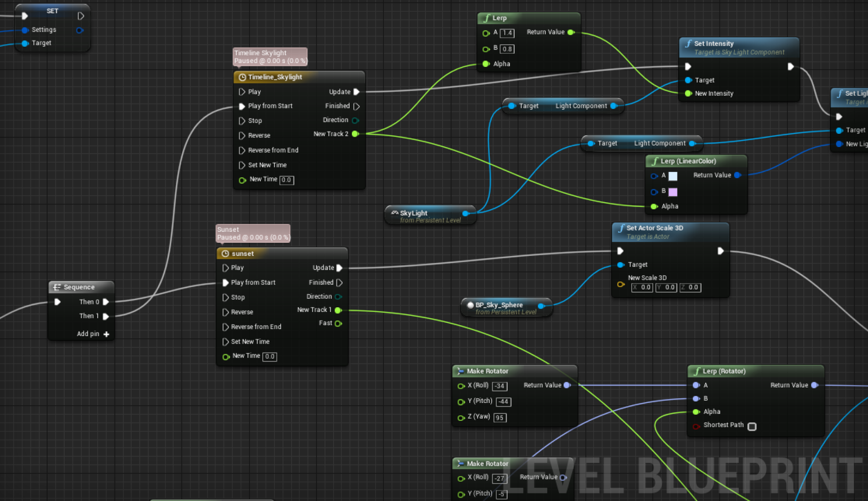
Task: Click the Sequence node icon
Action: 57,287
